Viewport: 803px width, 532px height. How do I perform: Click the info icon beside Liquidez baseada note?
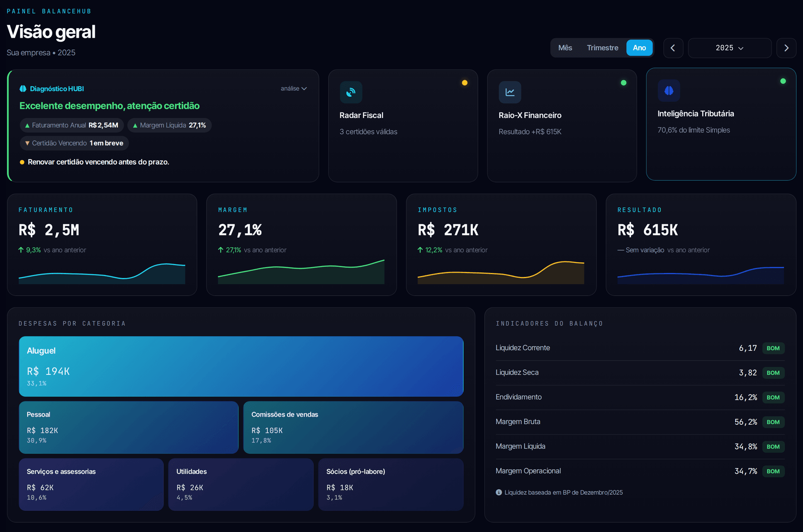[499, 492]
